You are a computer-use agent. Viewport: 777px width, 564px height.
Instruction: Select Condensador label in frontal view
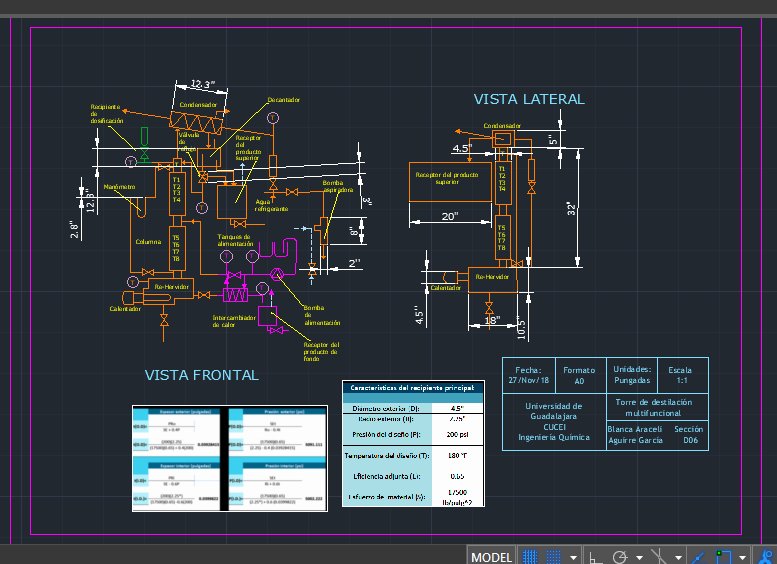point(198,105)
